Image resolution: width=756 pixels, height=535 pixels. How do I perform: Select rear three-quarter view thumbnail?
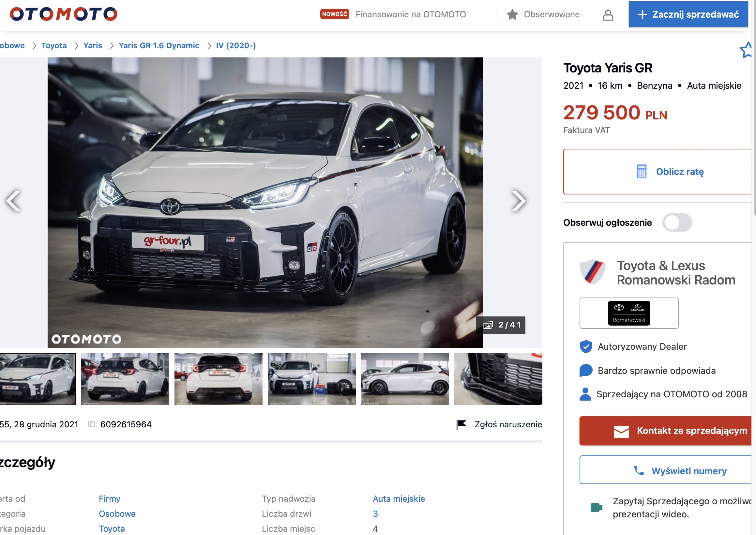point(125,379)
